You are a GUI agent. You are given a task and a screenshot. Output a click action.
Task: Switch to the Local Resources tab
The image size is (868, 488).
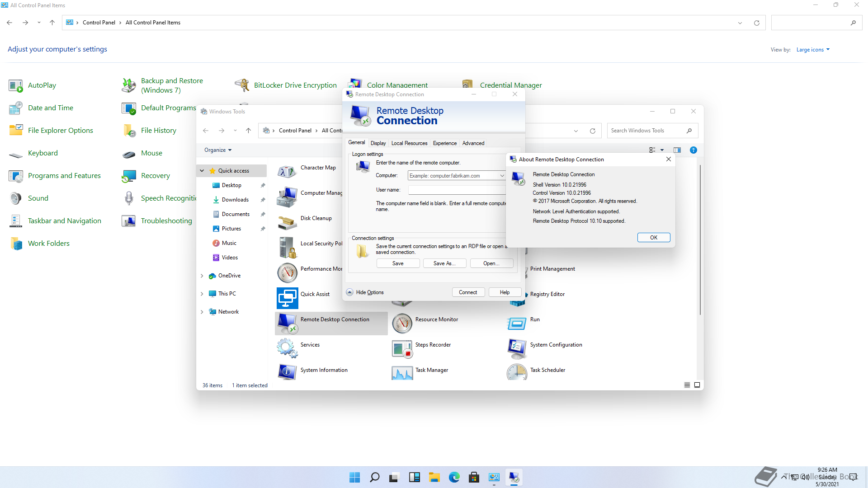[409, 143]
